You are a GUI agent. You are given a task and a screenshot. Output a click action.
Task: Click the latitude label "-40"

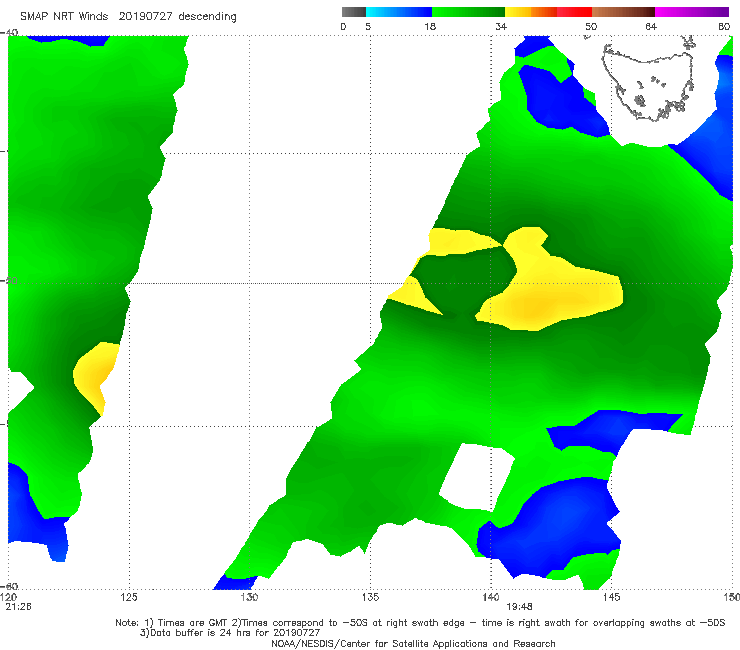pyautogui.click(x=10, y=33)
